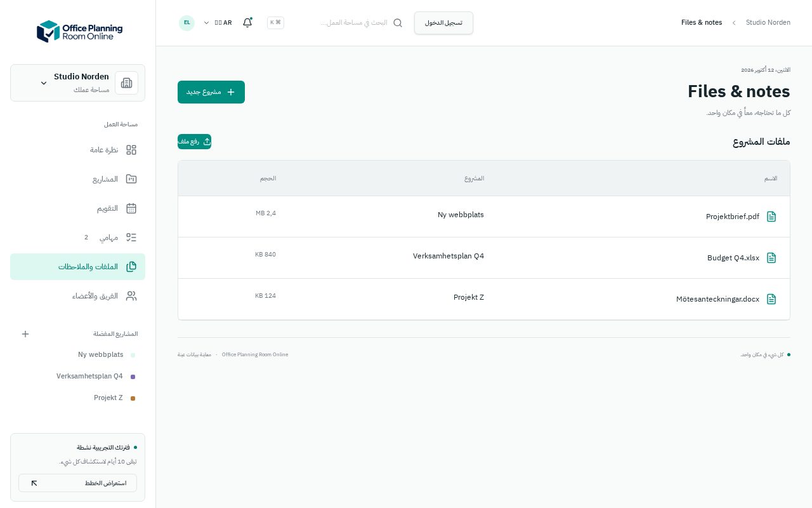Open نظرة عامة in the sidebar
The width and height of the screenshot is (812, 508).
[x=77, y=150]
